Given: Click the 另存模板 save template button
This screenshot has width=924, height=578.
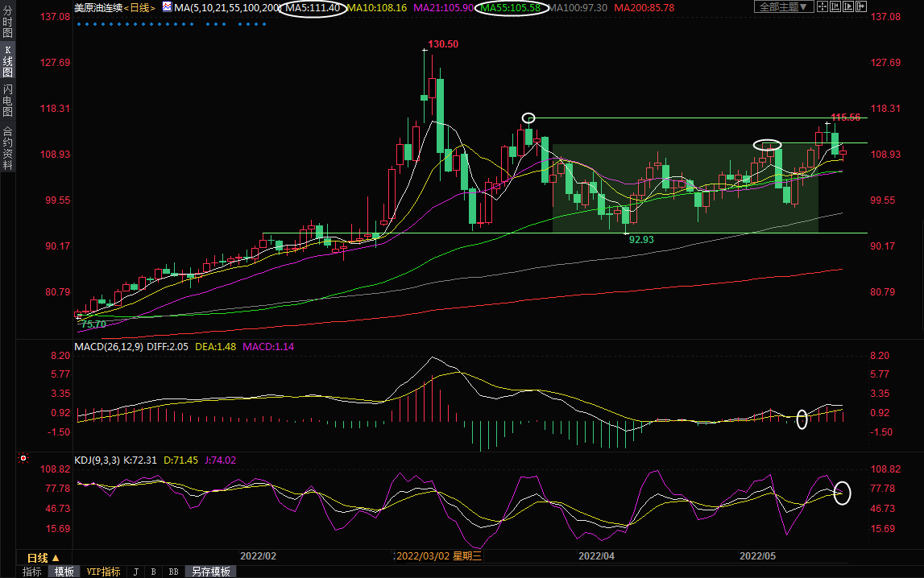Looking at the screenshot, I should 211,572.
